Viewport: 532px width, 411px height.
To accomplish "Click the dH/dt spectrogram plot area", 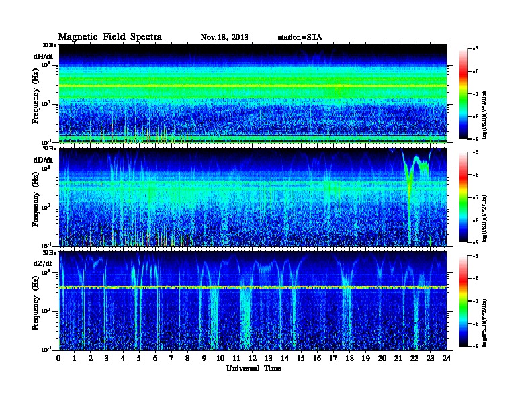I will [x=253, y=94].
